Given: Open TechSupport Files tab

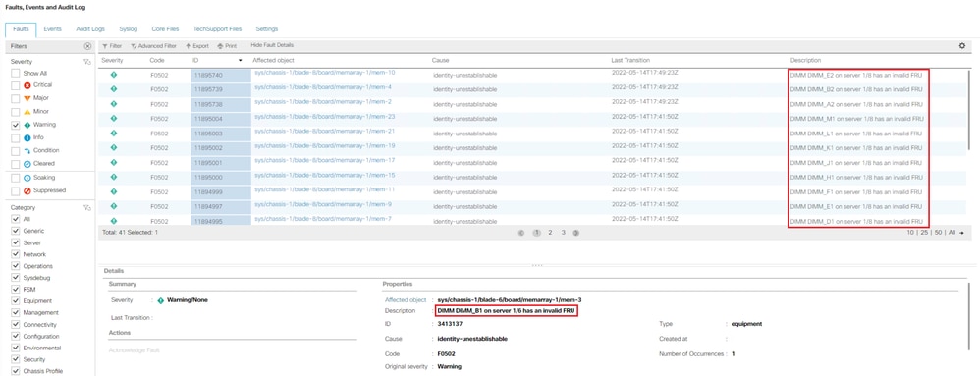Looking at the screenshot, I should [x=217, y=29].
